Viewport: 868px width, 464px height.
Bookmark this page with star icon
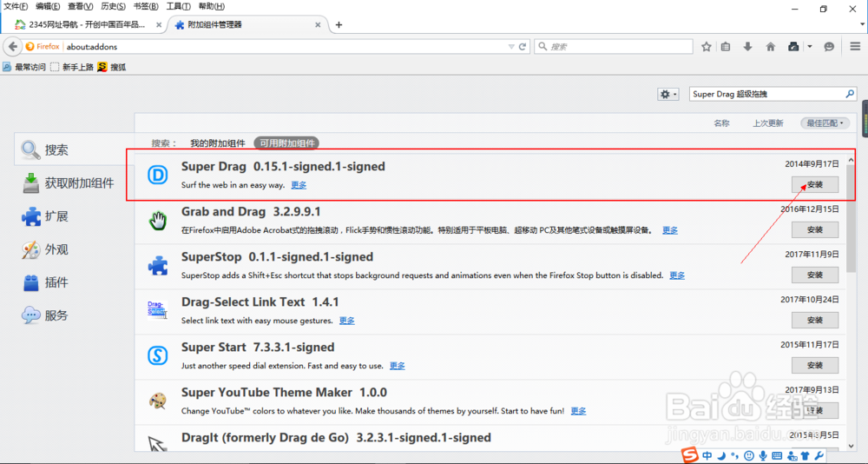tap(706, 47)
